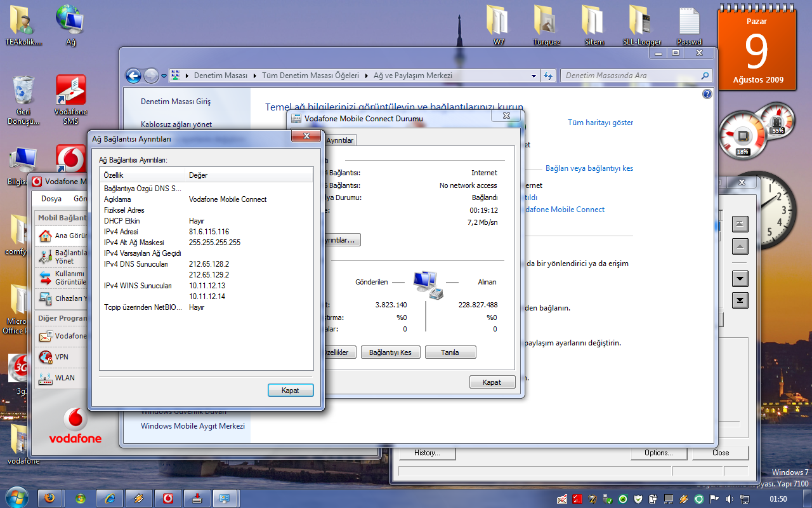Select the IPv4 DNS Sunucuları 212.65.128.2 row
This screenshot has height=508, width=812.
(207, 264)
